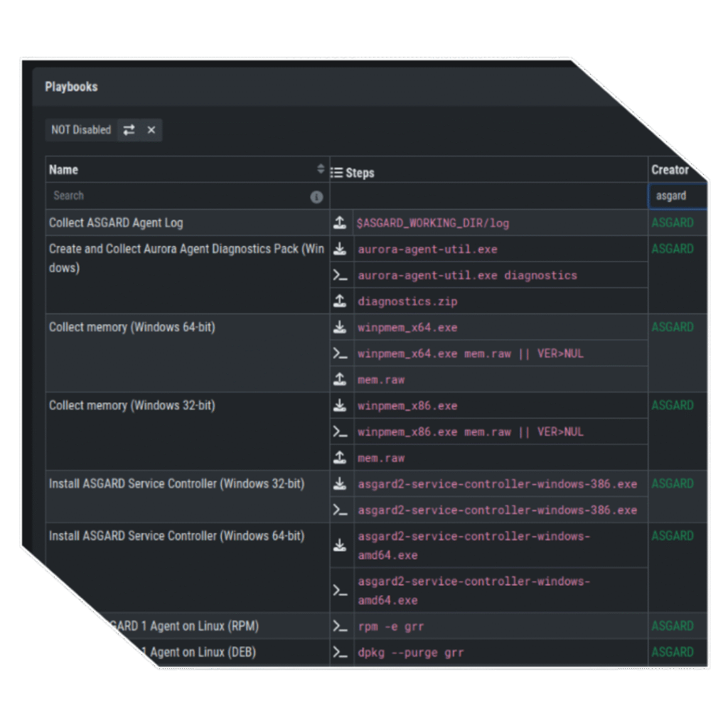Focus the Creator filter field containing asgard
Viewport: 728px width, 728px height.
(678, 196)
